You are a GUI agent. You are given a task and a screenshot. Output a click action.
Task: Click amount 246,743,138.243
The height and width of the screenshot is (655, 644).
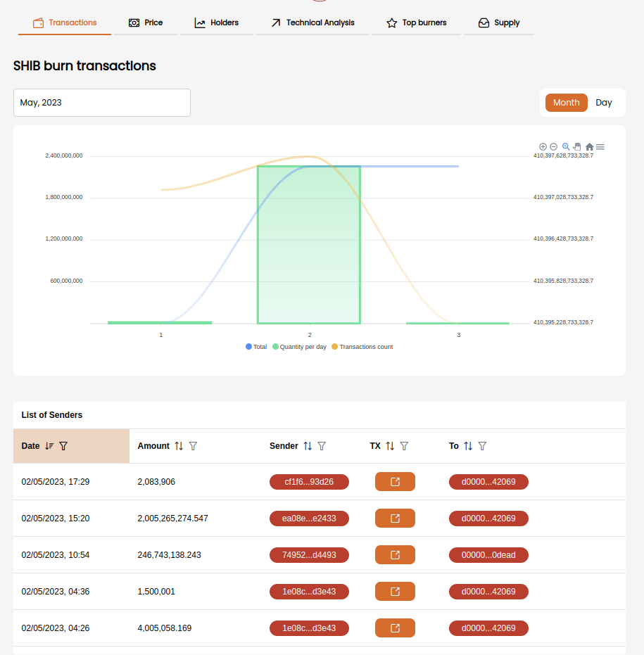tap(169, 554)
